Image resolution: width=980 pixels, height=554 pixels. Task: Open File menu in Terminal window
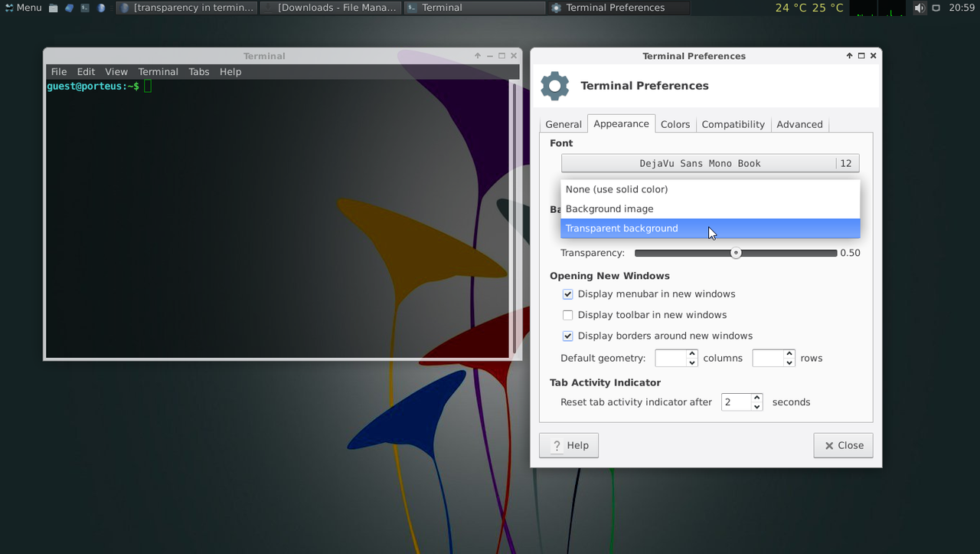(59, 71)
